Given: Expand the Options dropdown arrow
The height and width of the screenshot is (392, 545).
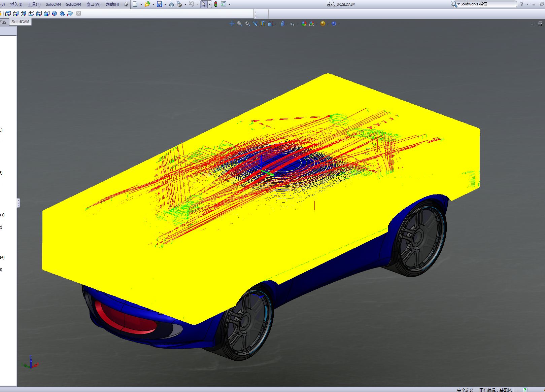Looking at the screenshot, I should (x=229, y=4).
